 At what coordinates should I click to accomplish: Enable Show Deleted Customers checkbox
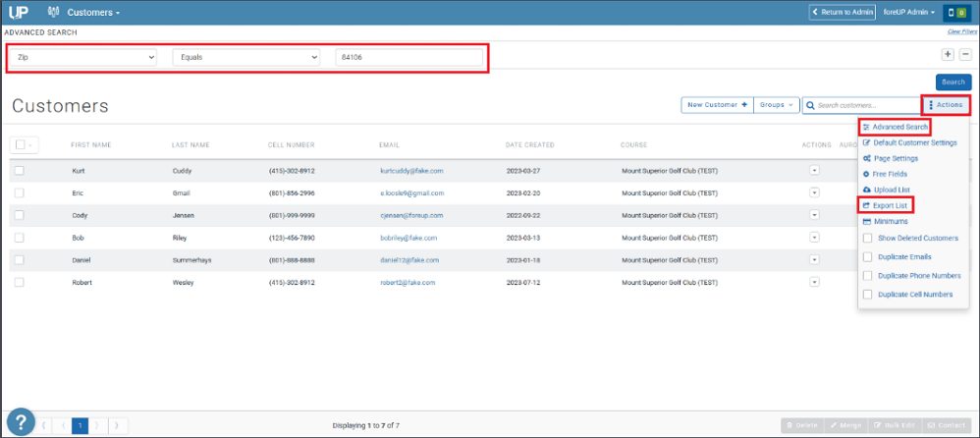click(x=867, y=238)
